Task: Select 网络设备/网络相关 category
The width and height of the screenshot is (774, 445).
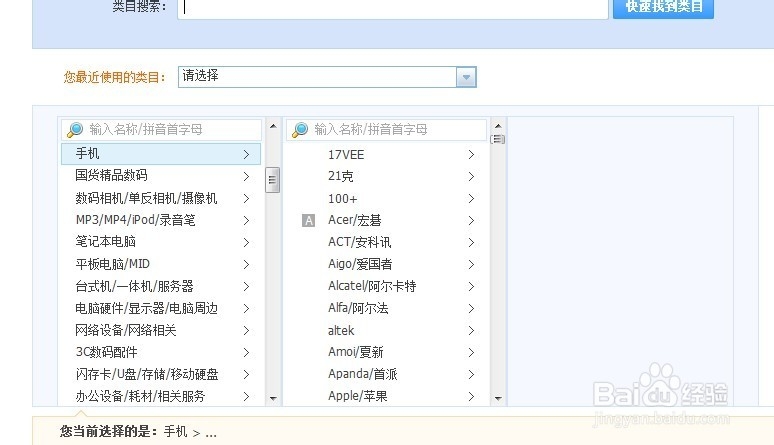Action: point(161,330)
